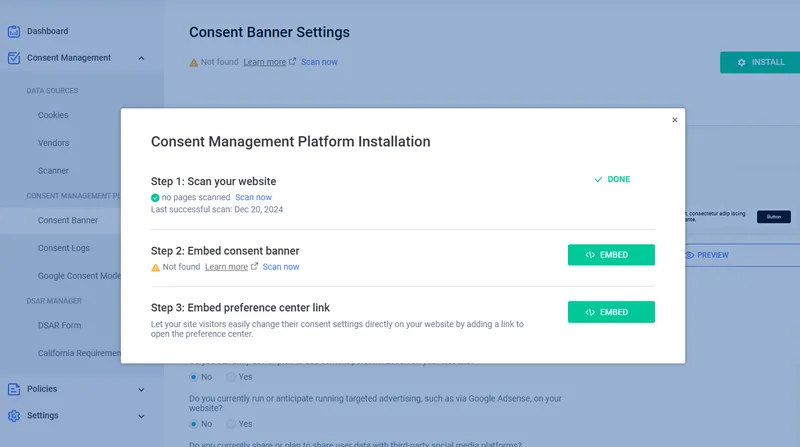Click the Dashboard icon in sidebar
Image resolution: width=800 pixels, height=447 pixels.
click(14, 31)
